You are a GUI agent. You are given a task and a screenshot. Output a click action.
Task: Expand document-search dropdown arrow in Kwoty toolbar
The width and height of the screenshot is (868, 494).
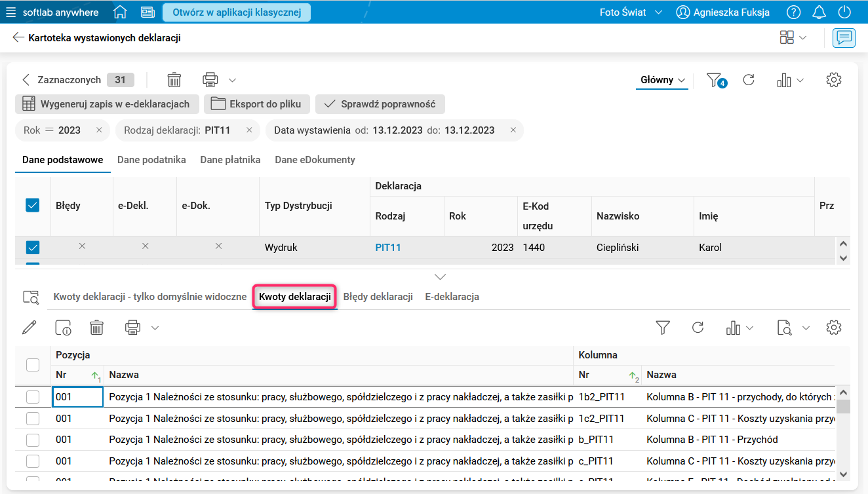(806, 328)
